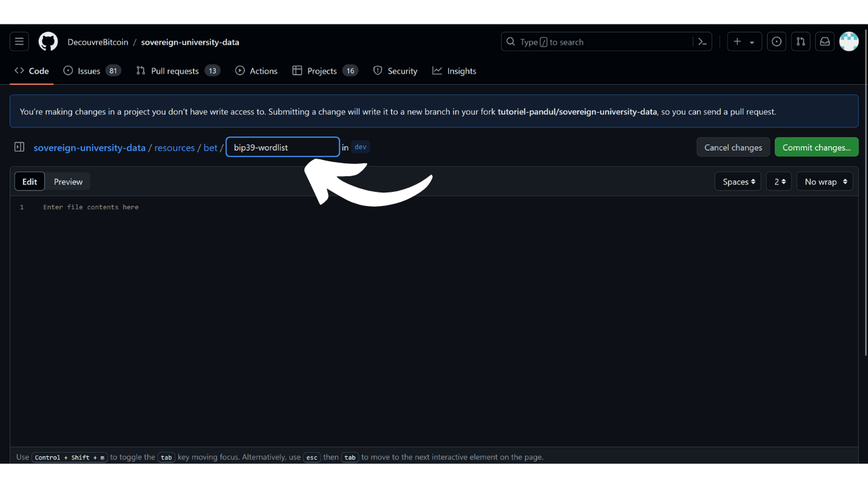Click the GitHub logo home icon

(x=48, y=42)
